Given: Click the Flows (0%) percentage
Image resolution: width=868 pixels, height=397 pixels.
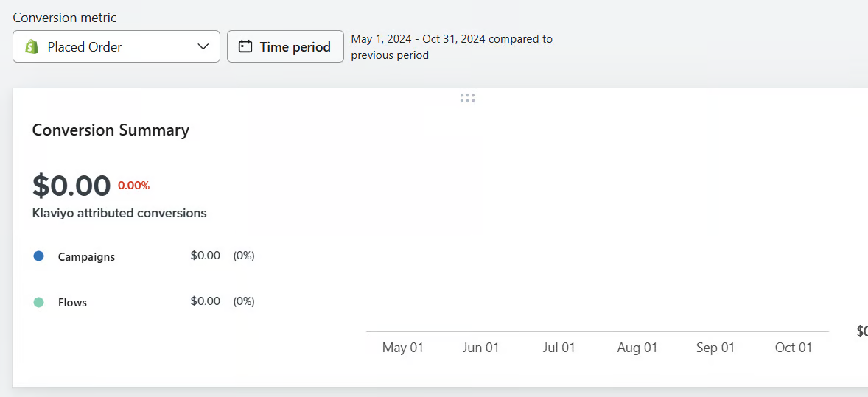Looking at the screenshot, I should click(244, 301).
